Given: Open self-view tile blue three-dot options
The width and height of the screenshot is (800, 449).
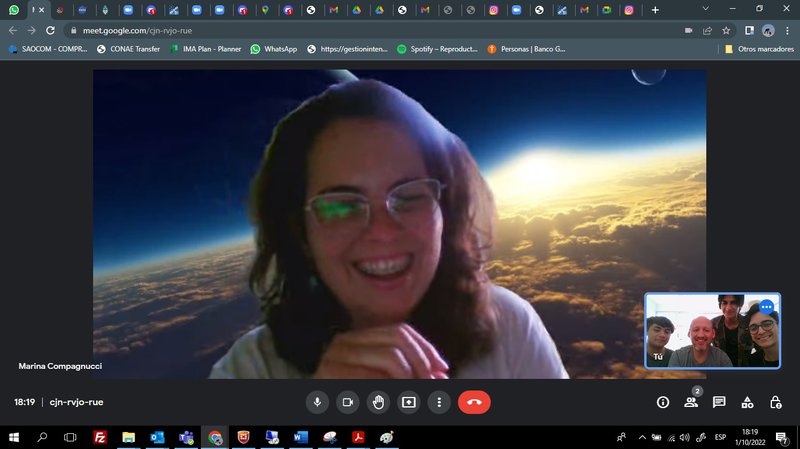Looking at the screenshot, I should [x=766, y=307].
